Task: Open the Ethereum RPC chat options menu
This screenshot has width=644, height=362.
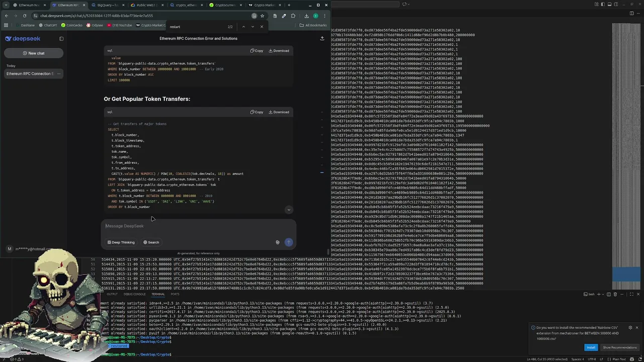Action: click(x=58, y=73)
